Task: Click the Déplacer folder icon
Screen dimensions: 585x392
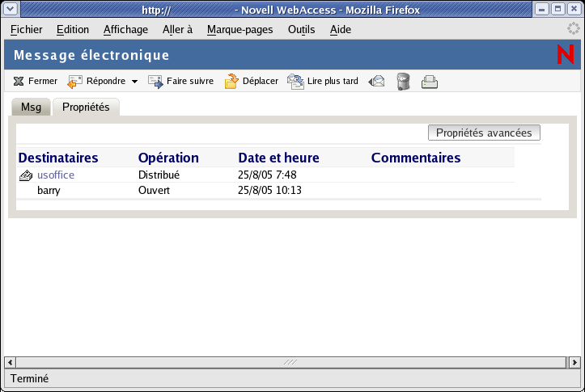Action: click(x=231, y=82)
